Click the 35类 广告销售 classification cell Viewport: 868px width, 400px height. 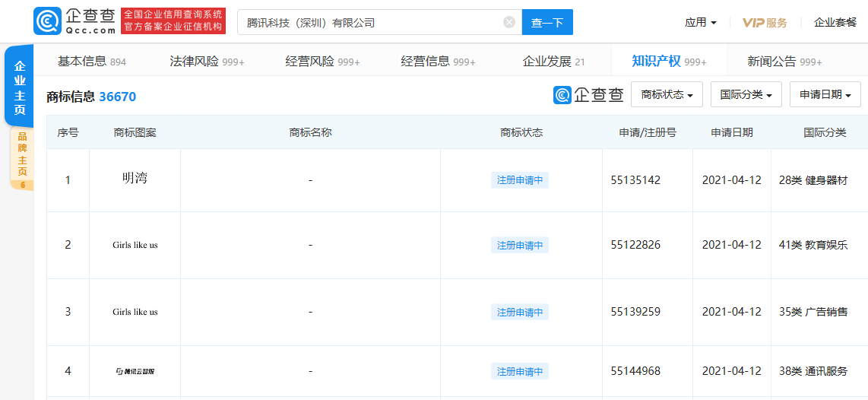point(813,312)
